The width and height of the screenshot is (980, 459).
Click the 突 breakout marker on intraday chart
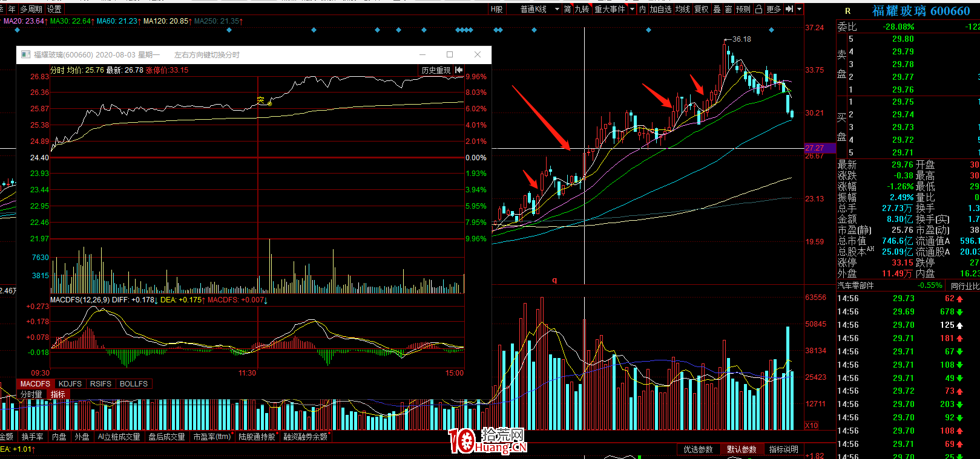tap(261, 100)
